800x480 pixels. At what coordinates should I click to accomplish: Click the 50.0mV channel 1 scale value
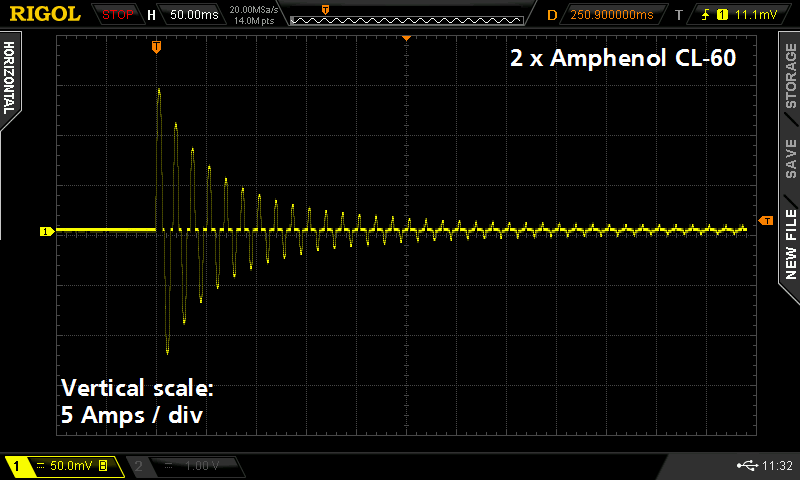tap(71, 466)
